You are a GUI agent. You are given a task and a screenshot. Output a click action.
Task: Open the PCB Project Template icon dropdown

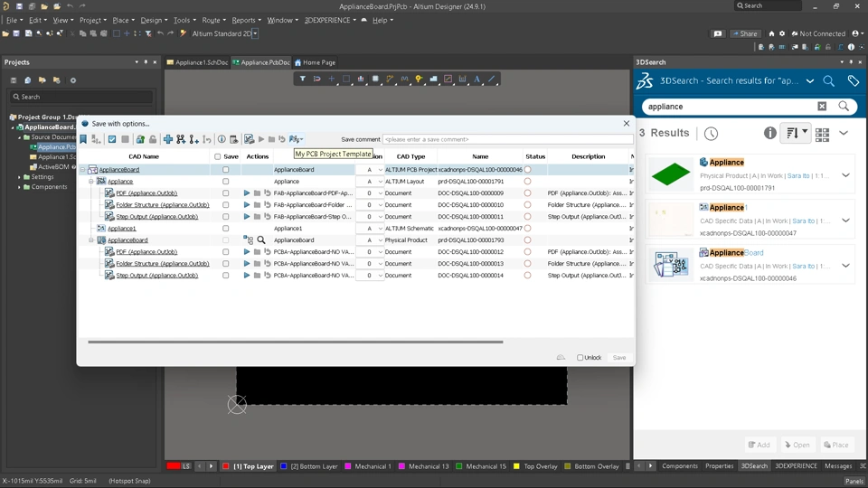pyautogui.click(x=297, y=139)
